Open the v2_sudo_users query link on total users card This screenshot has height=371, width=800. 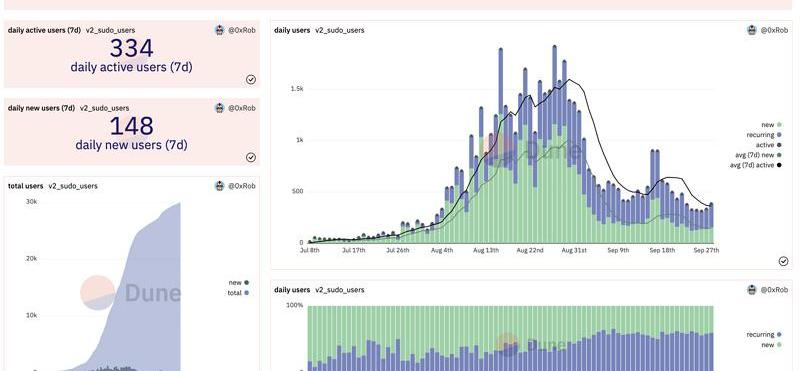point(73,186)
